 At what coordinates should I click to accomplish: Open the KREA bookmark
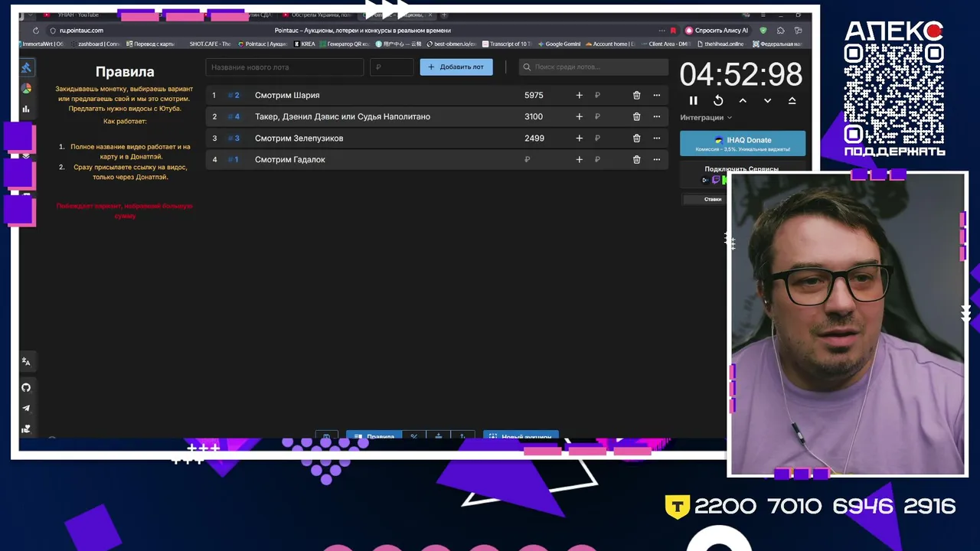[305, 44]
